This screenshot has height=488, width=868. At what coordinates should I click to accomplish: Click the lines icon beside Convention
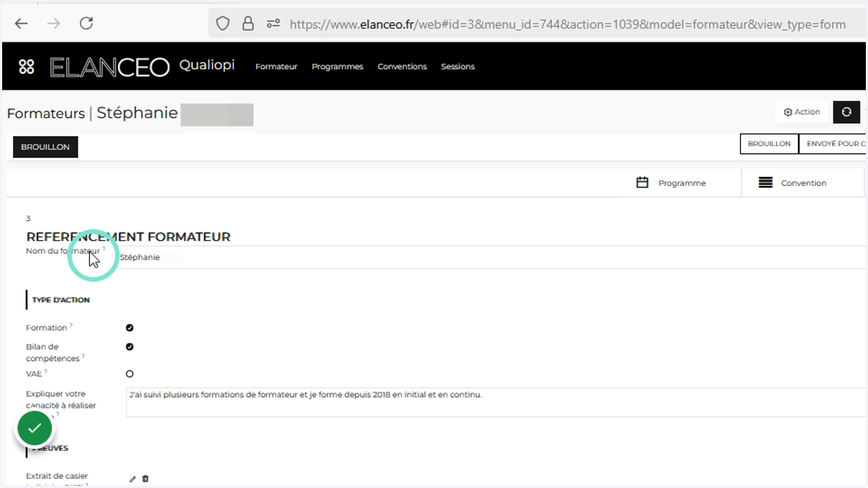point(765,182)
